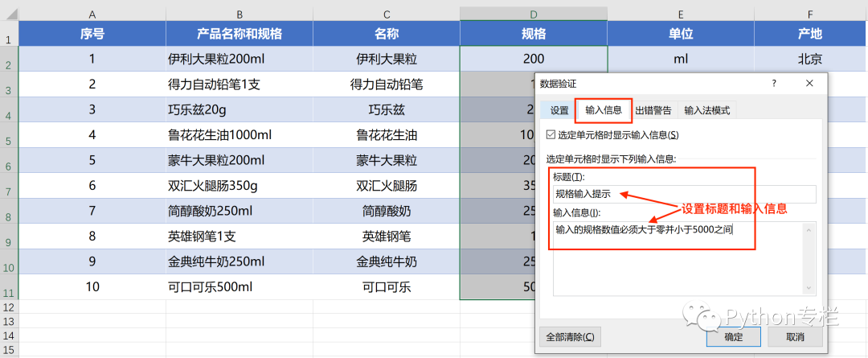Click the 产品名称和规格 header cell
Viewport: 868px width, 358px height.
coord(240,34)
